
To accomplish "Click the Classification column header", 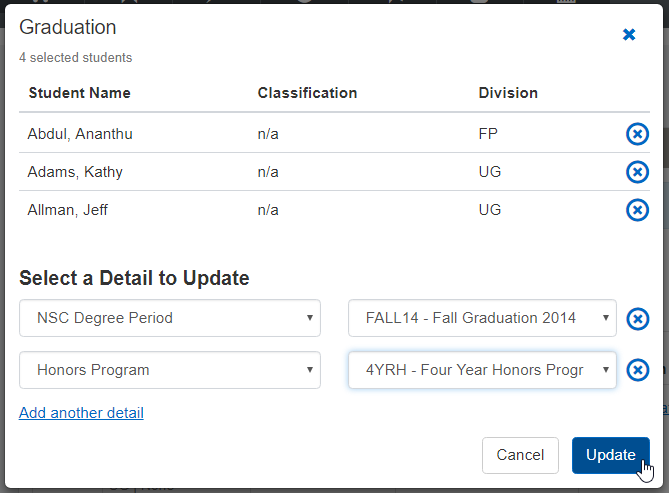I will click(307, 93).
